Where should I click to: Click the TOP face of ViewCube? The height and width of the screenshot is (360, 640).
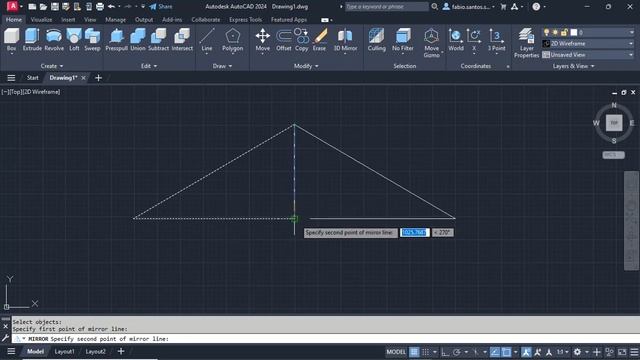point(614,122)
